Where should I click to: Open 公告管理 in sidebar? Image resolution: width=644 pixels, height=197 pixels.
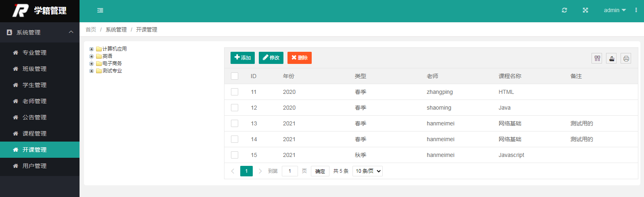point(40,117)
